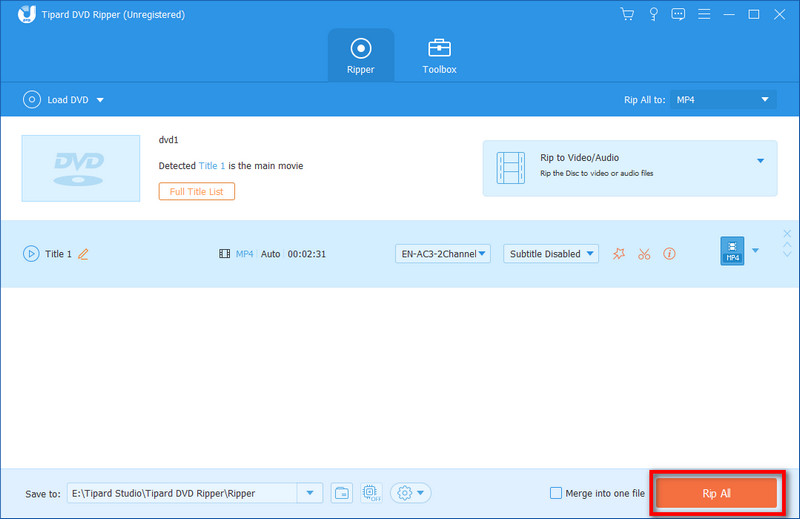The height and width of the screenshot is (519, 800).
Task: Open the star wand effect editor
Action: pyautogui.click(x=618, y=254)
